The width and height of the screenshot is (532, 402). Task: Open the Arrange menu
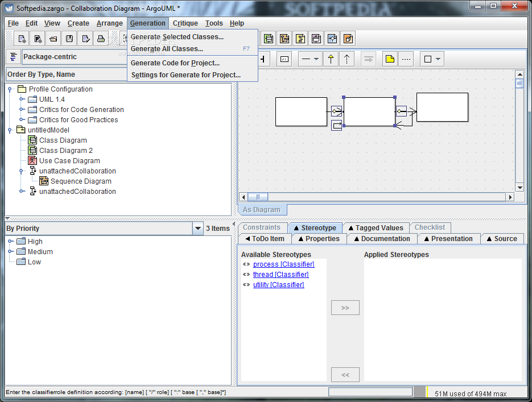pyautogui.click(x=110, y=23)
